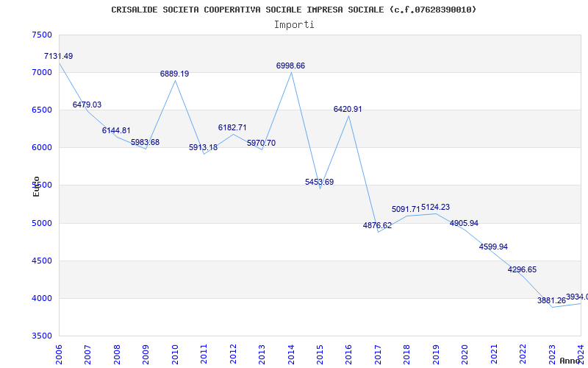Image resolution: width=588 pixels, height=368 pixels.
Task: Select data label 5970.70
Action: 262,143
